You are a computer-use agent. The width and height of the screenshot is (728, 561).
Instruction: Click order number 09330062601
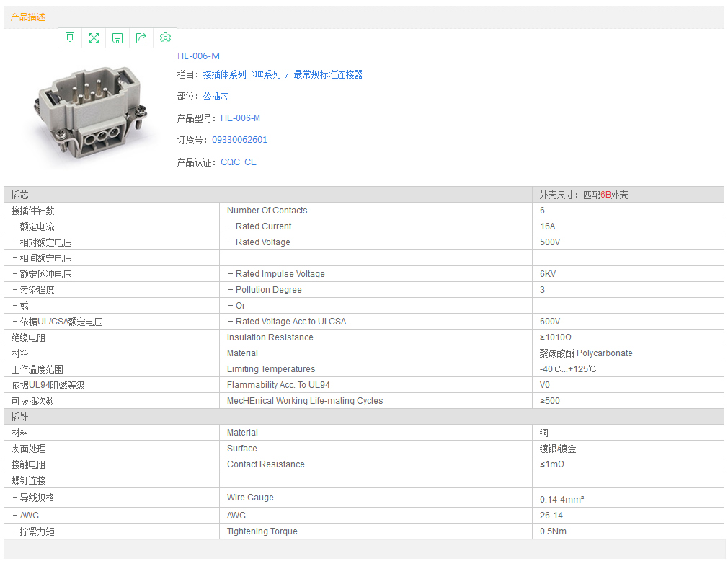[239, 140]
